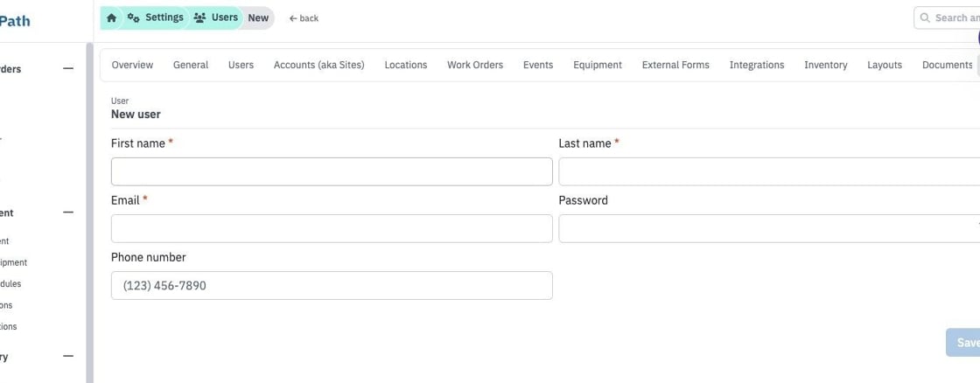Collapse the top sidebar section ending in 'rders'
Screen dimensions: 980x383
pos(68,69)
